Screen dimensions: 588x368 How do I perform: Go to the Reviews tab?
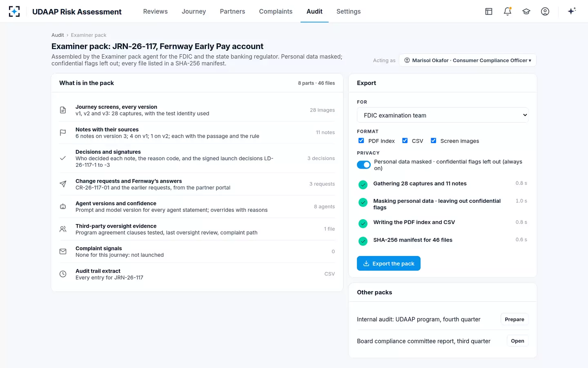click(155, 11)
